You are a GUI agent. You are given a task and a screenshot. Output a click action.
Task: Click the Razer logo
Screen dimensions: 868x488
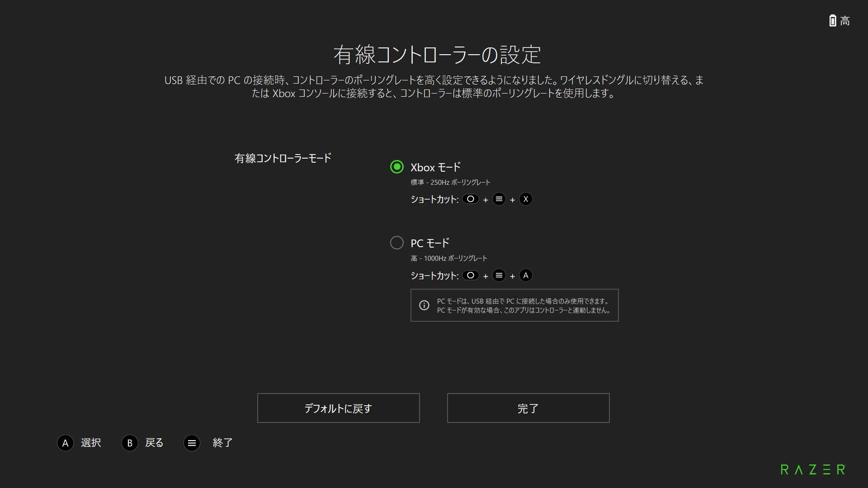813,469
